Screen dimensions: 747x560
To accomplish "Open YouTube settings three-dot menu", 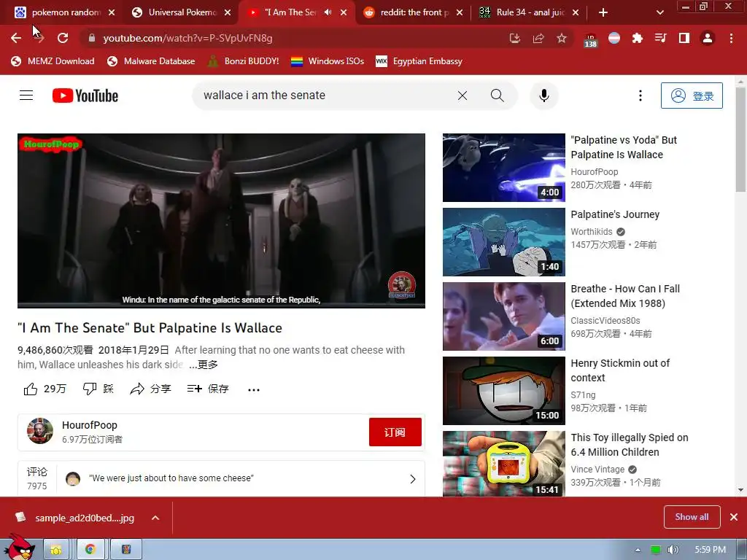I will point(640,96).
